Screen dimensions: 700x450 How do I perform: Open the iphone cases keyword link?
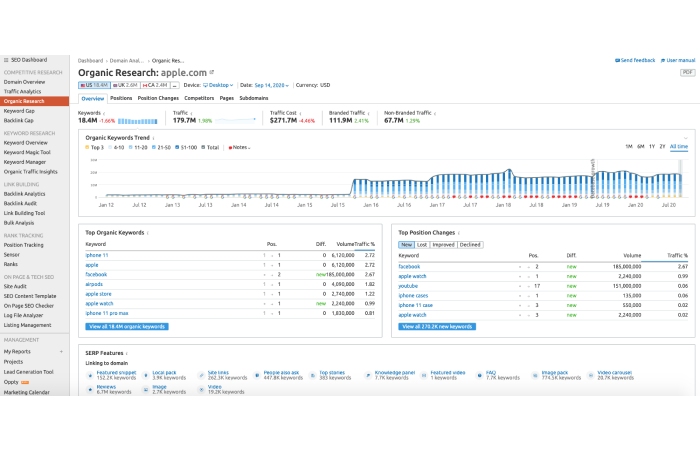pyautogui.click(x=413, y=296)
